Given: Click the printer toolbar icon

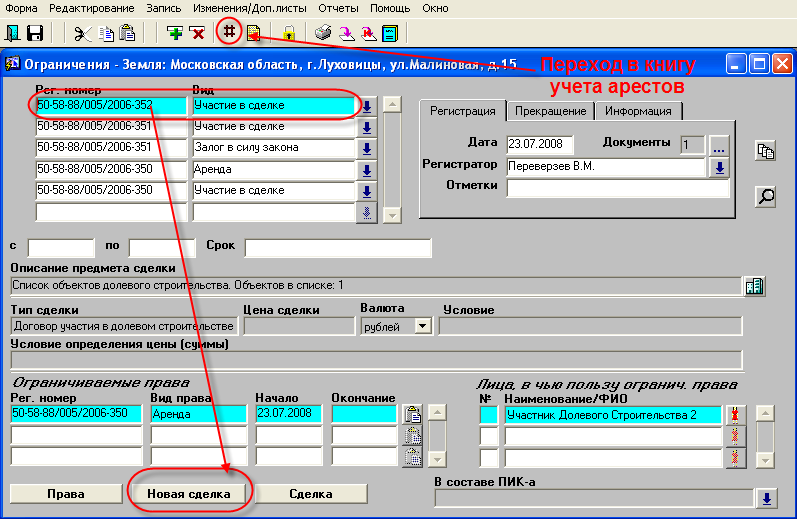Looking at the screenshot, I should point(323,34).
